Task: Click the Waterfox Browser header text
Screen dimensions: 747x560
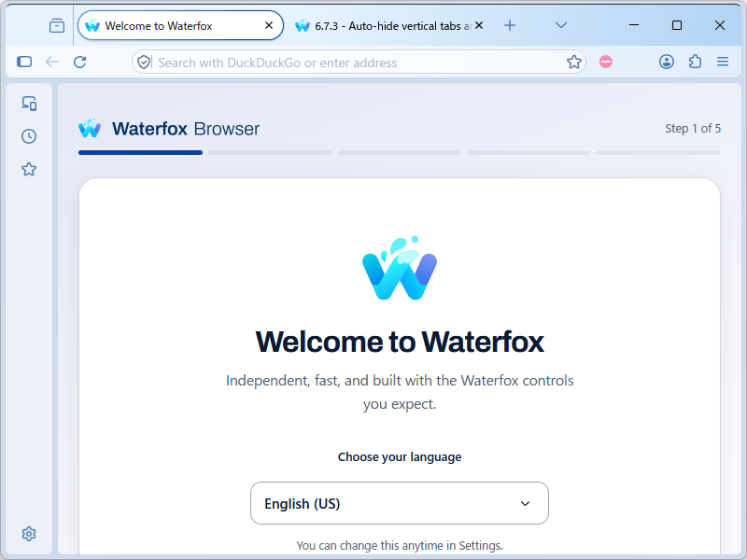Action: click(x=186, y=129)
